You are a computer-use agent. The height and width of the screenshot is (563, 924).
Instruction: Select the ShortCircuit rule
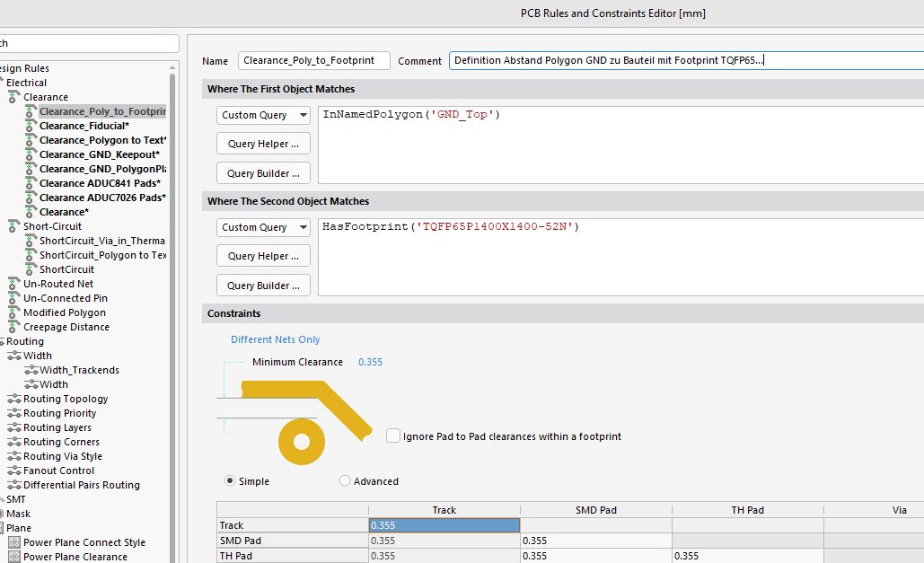[66, 269]
